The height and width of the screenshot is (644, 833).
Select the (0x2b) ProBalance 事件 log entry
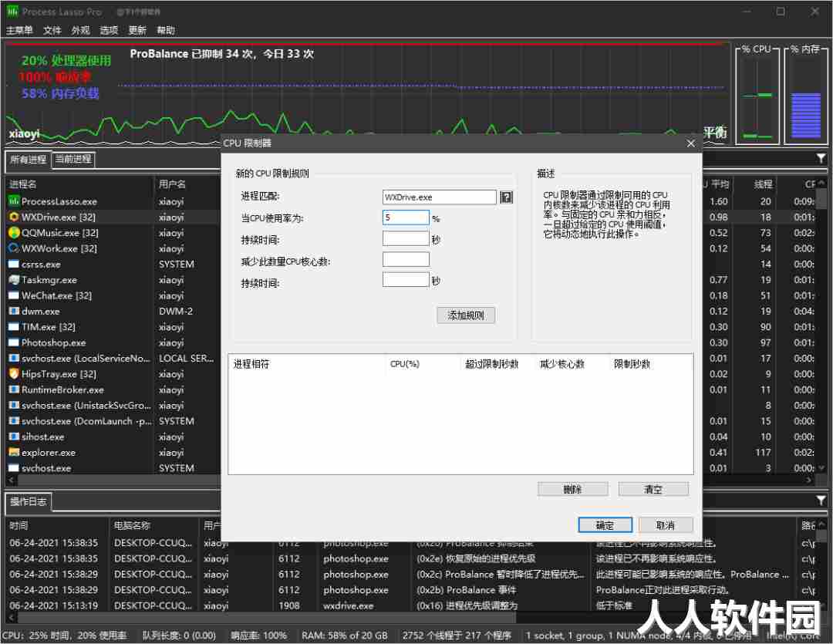click(x=401, y=590)
